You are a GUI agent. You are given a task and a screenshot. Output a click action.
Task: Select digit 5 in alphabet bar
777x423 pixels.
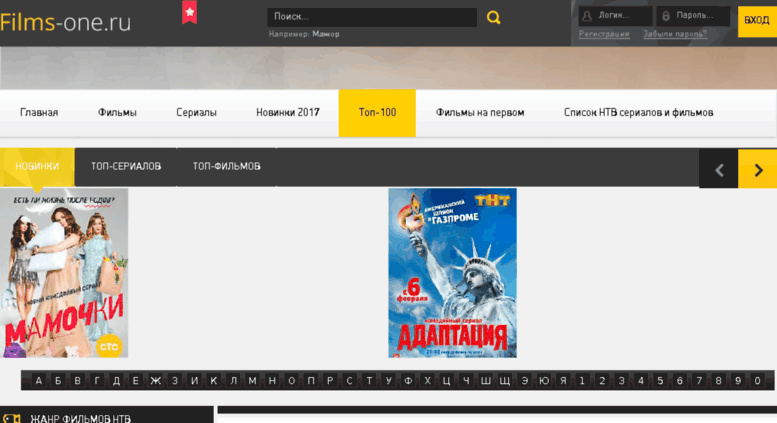(x=660, y=380)
